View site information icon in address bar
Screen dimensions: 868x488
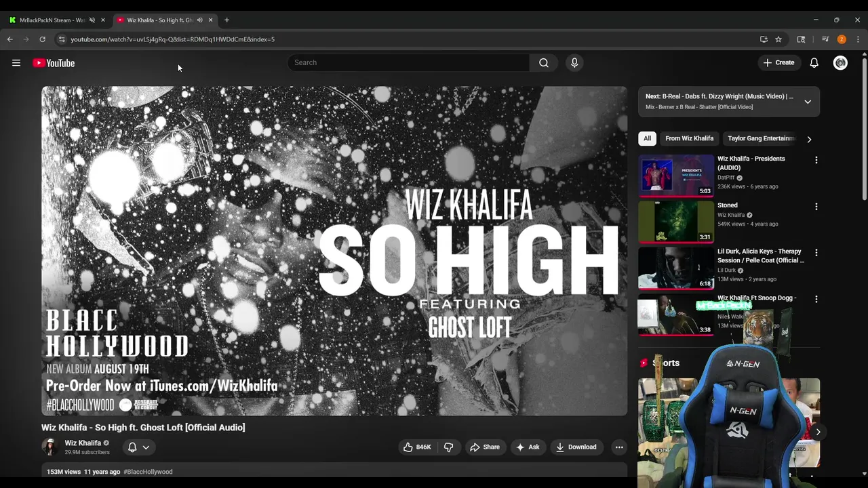pyautogui.click(x=62, y=39)
